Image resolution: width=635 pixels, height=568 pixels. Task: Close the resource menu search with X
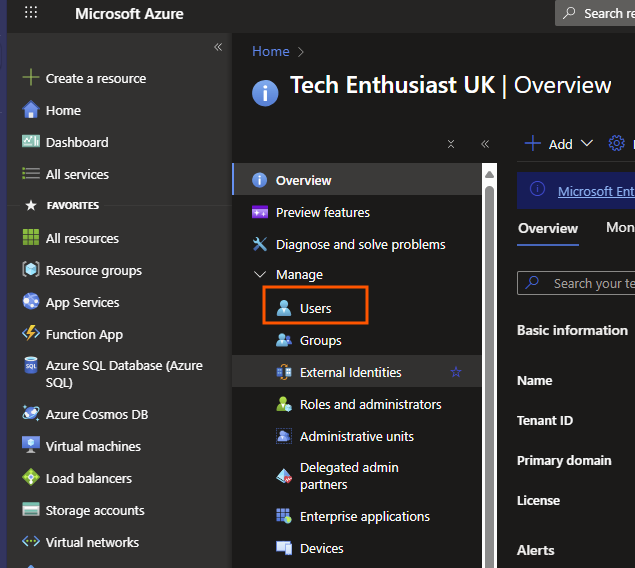tap(451, 144)
